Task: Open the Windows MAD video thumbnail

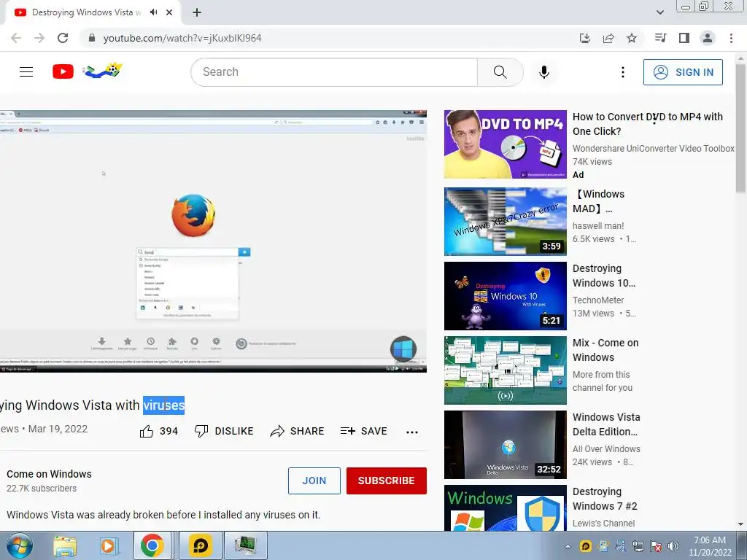Action: click(x=506, y=222)
